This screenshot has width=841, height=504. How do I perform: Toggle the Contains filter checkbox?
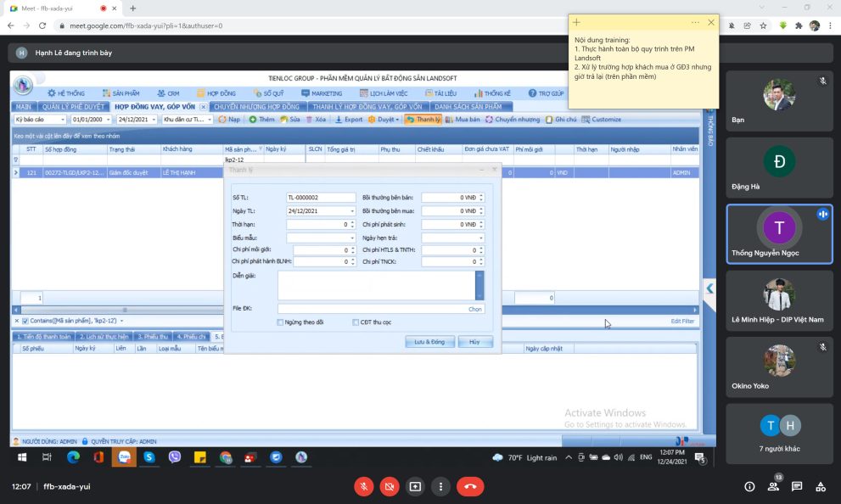(25, 321)
